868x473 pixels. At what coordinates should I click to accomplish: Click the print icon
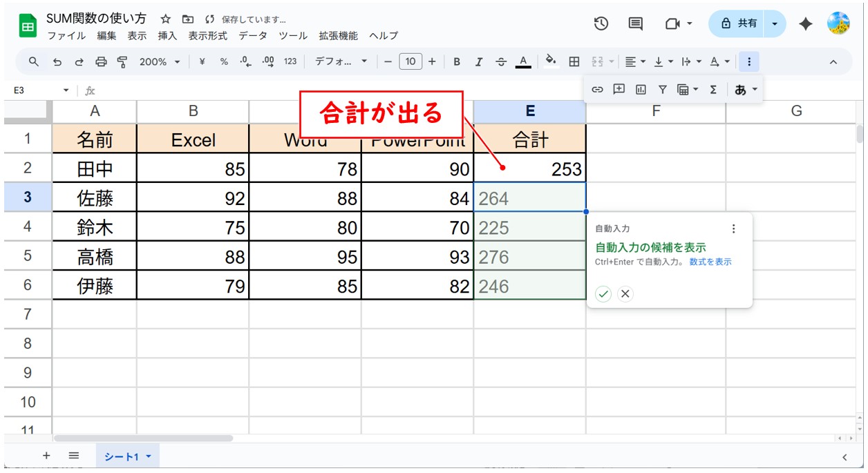point(101,62)
